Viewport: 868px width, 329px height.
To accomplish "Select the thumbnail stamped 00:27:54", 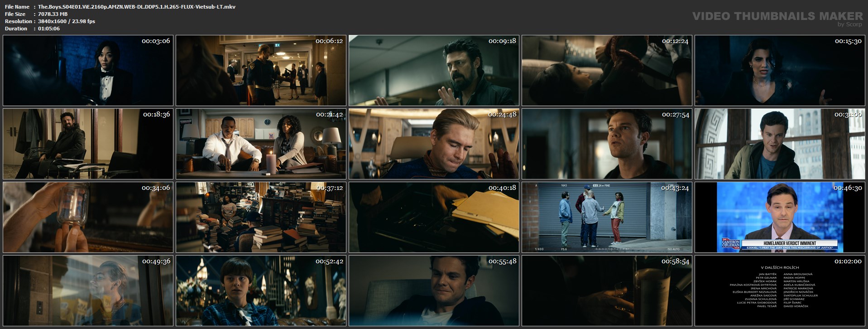I will [607, 144].
